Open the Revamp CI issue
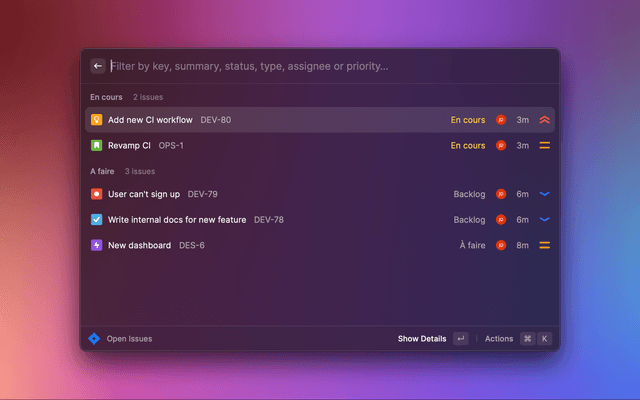This screenshot has width=640, height=400. tap(129, 145)
